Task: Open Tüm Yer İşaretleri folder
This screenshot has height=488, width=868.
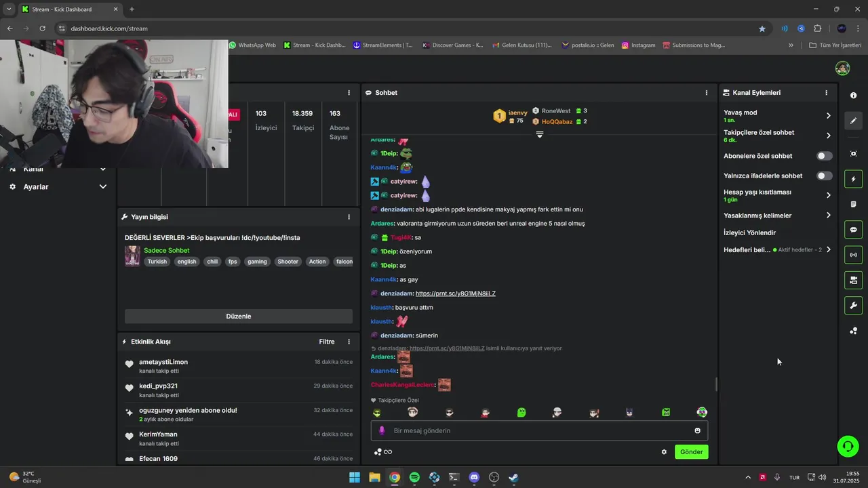Action: [x=835, y=45]
